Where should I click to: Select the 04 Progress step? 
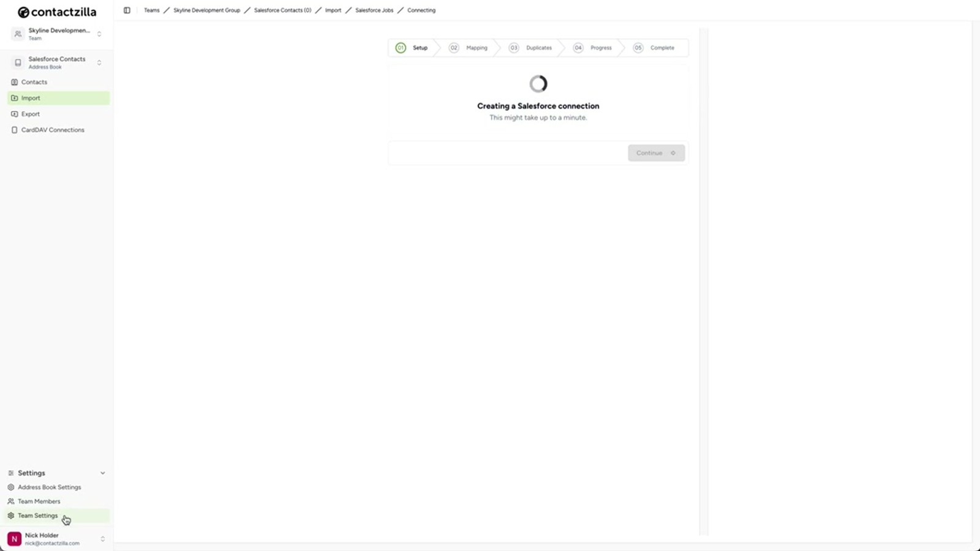[592, 48]
